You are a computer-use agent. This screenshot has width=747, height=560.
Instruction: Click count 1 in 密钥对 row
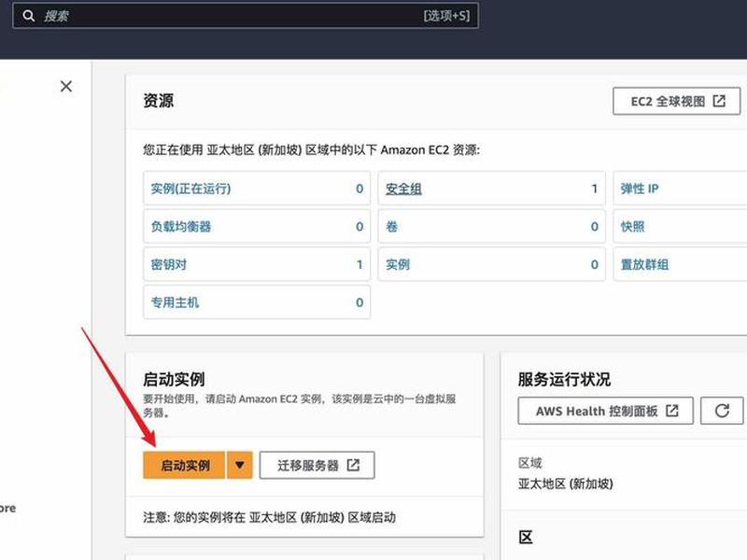tap(359, 264)
